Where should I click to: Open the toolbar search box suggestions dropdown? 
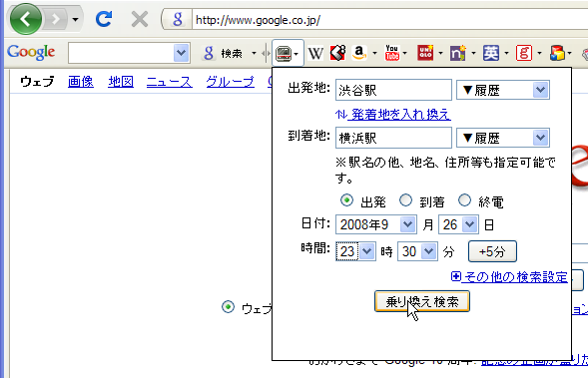[x=182, y=53]
